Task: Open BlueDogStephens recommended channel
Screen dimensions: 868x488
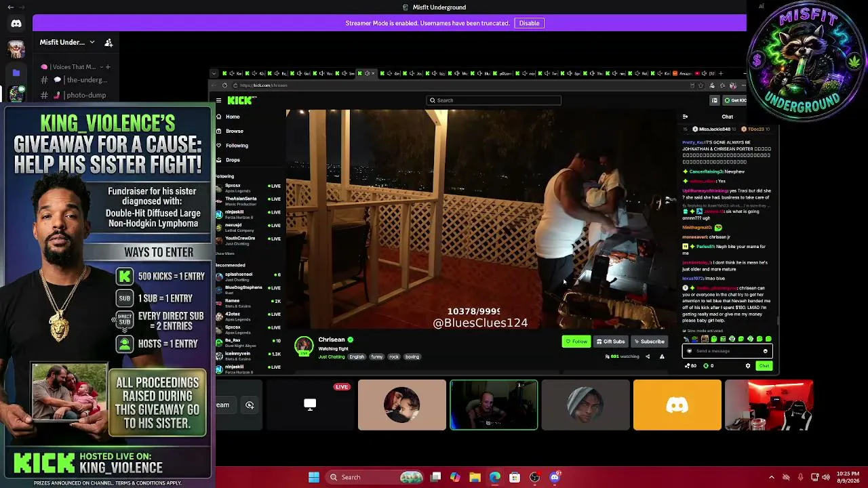Action: pos(248,289)
